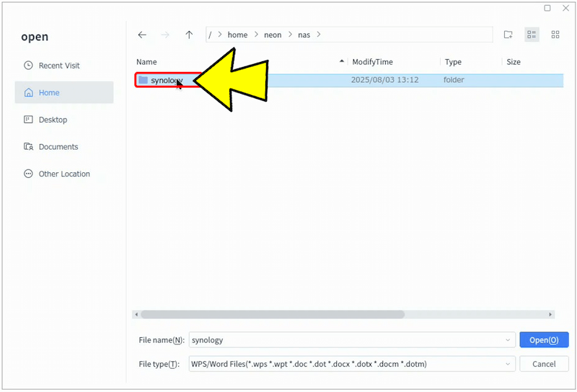Cancel the open dialog
The width and height of the screenshot is (577, 392).
[x=544, y=364]
